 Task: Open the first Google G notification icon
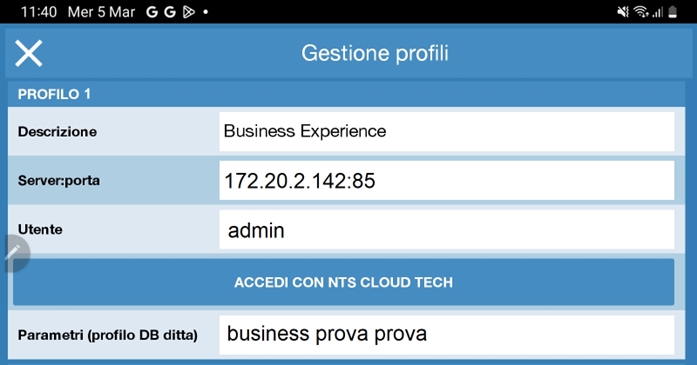click(152, 12)
